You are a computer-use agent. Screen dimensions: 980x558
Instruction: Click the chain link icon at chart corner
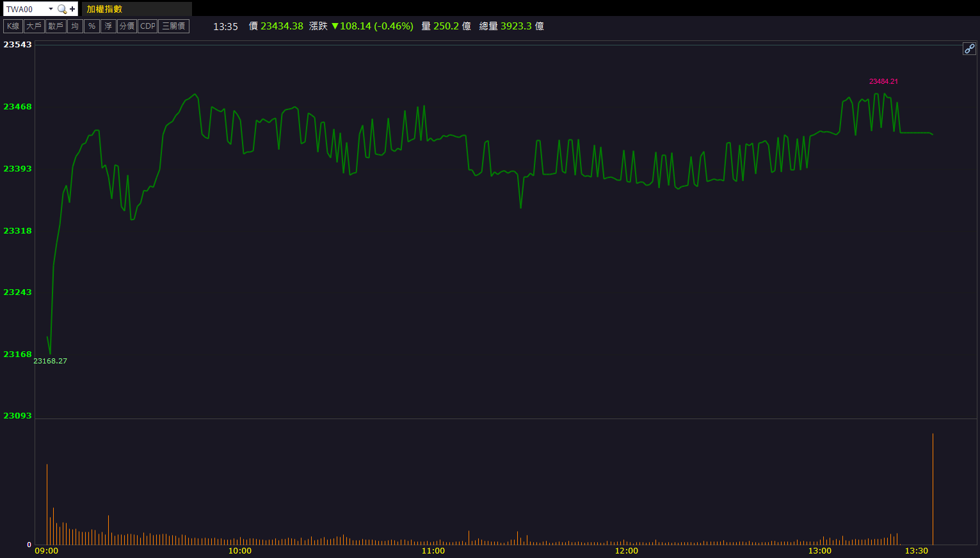pyautogui.click(x=969, y=49)
